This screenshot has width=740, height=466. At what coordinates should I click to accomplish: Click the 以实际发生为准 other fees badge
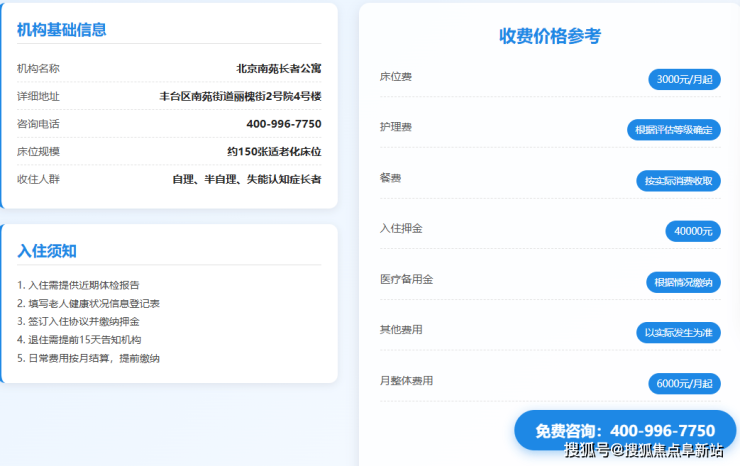click(678, 333)
